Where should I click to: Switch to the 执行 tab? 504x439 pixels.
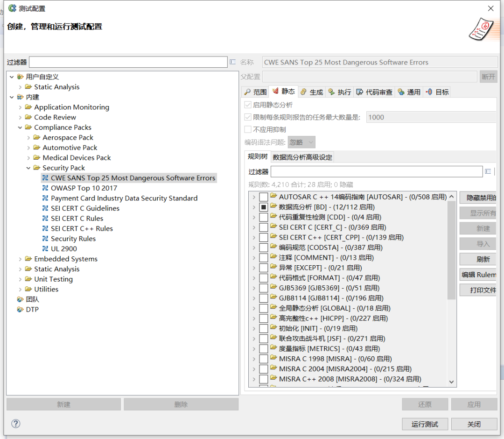(340, 92)
